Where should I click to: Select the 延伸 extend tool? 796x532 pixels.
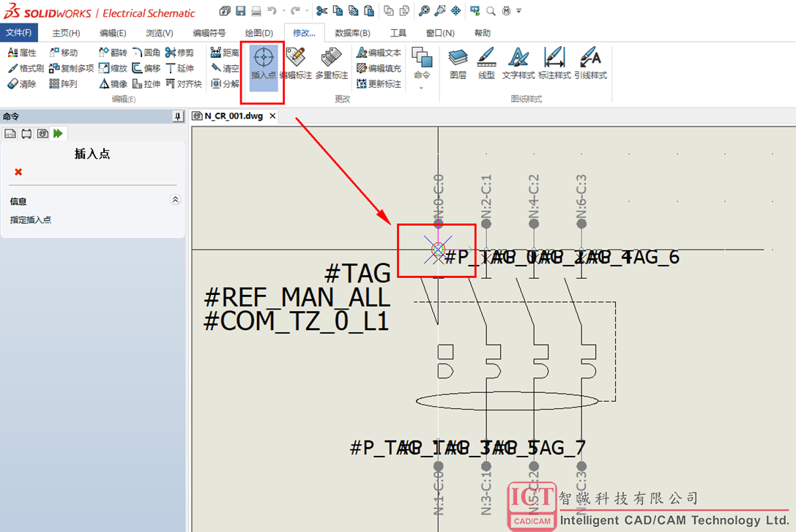pos(179,68)
